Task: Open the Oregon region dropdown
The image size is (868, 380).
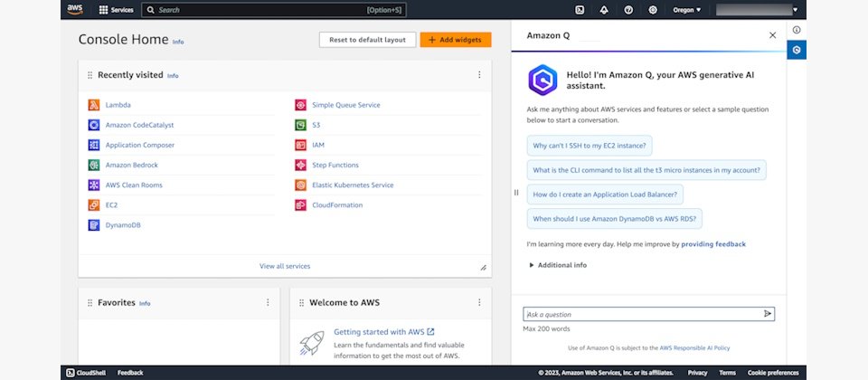Action: pyautogui.click(x=686, y=10)
